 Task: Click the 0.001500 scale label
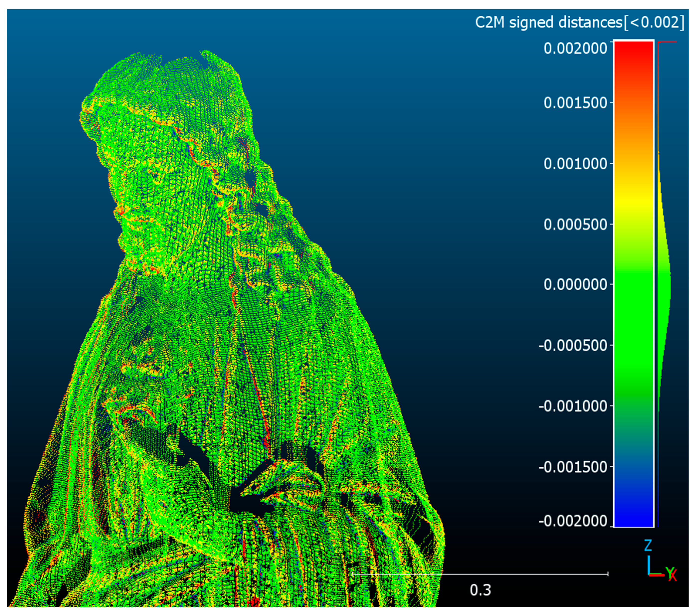point(575,103)
